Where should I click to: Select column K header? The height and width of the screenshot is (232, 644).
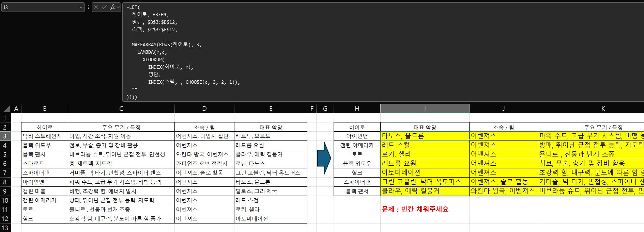tap(602, 109)
